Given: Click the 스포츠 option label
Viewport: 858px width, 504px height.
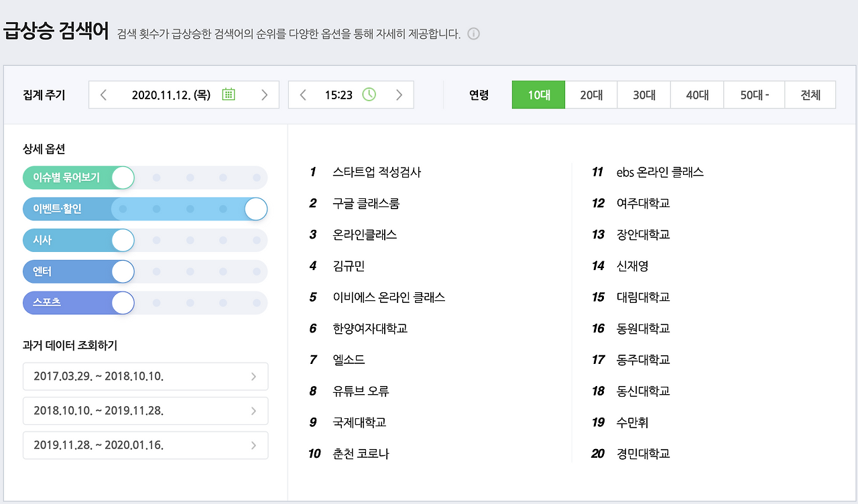Looking at the screenshot, I should click(47, 302).
